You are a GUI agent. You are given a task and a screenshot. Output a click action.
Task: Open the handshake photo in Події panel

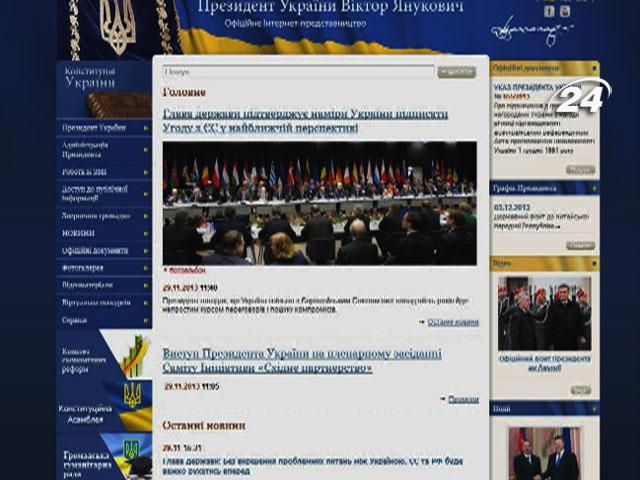544,453
